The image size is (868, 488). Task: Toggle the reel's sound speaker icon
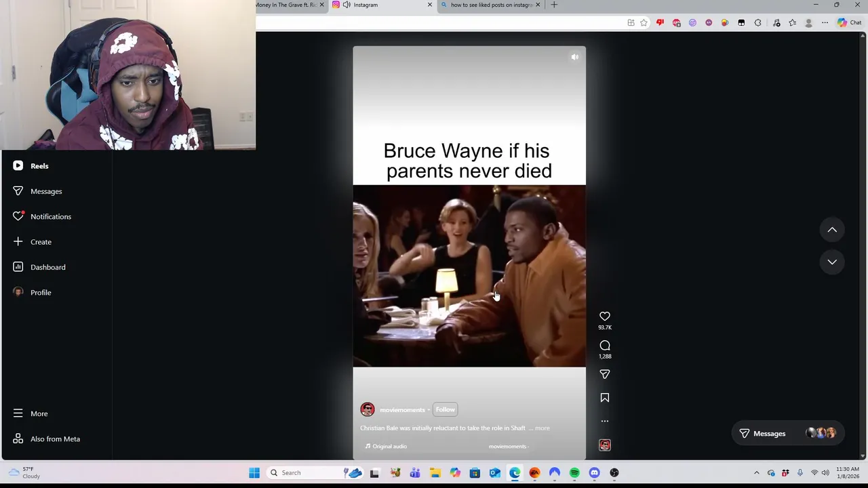pyautogui.click(x=575, y=57)
